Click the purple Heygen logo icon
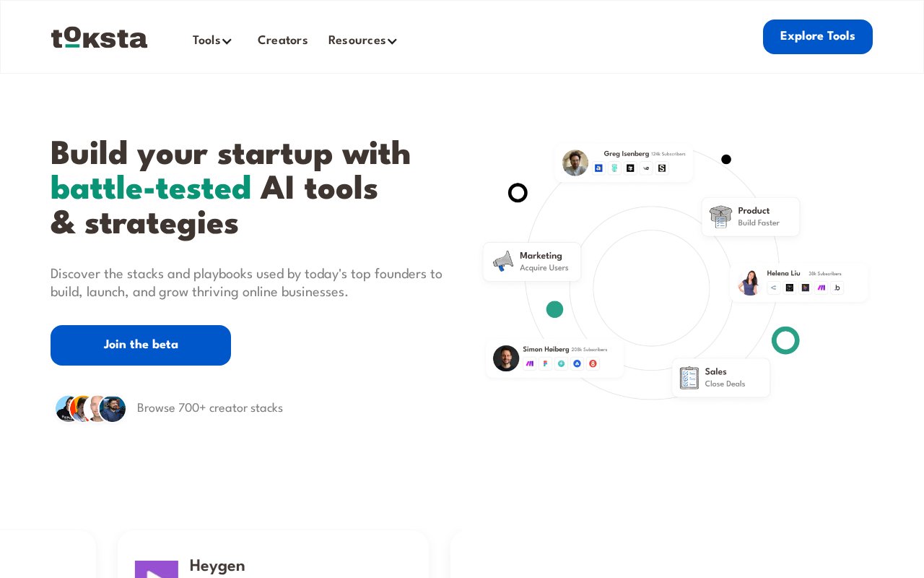924x578 pixels. pos(157,569)
